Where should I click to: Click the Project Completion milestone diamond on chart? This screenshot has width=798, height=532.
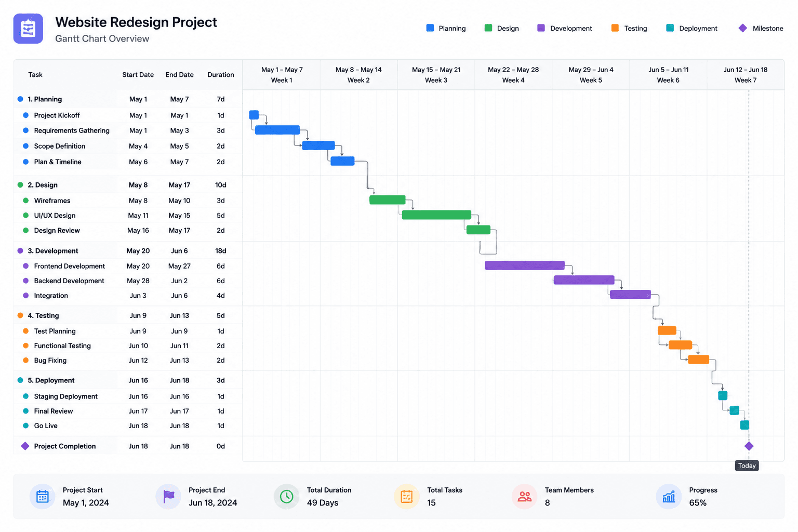pos(749,446)
